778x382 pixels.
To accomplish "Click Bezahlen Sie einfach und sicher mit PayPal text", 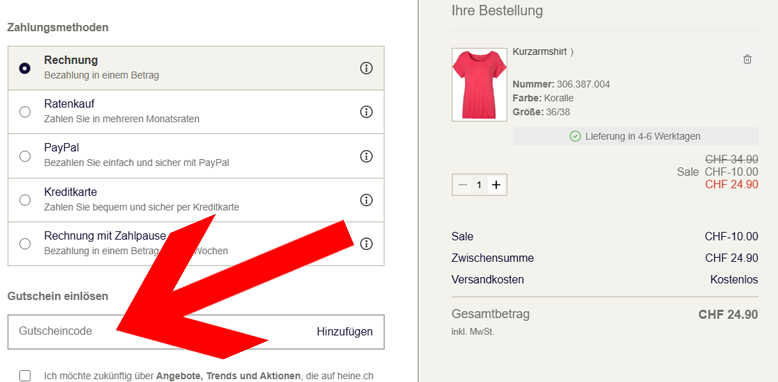I will pyautogui.click(x=136, y=163).
